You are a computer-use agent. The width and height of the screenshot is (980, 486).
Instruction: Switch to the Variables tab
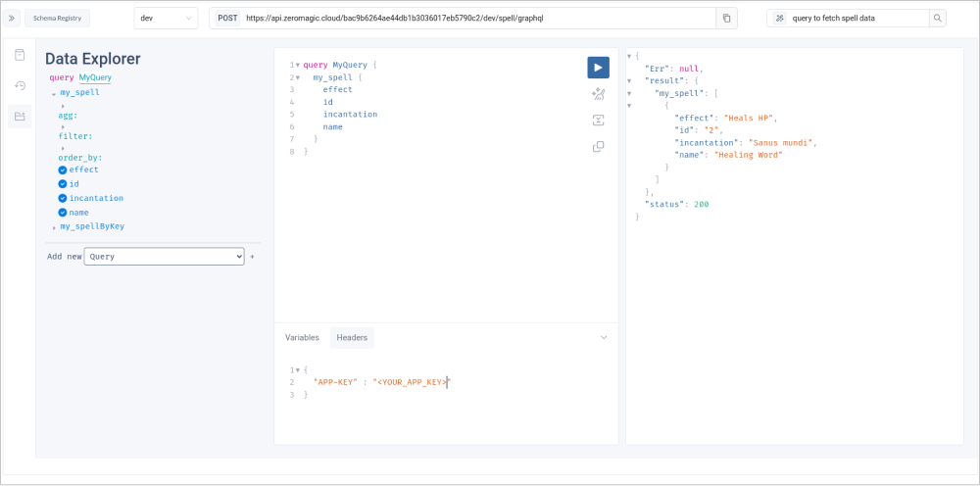(302, 337)
